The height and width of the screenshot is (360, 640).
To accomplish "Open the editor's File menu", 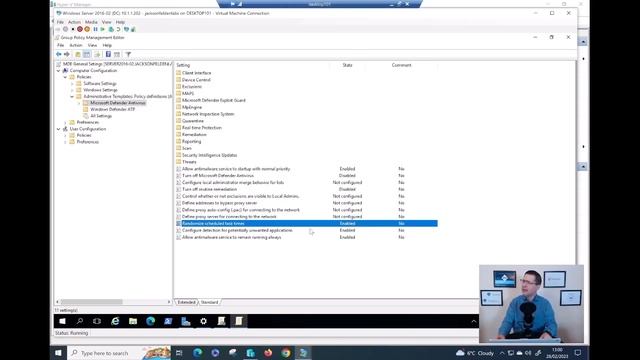I will pyautogui.click(x=60, y=45).
